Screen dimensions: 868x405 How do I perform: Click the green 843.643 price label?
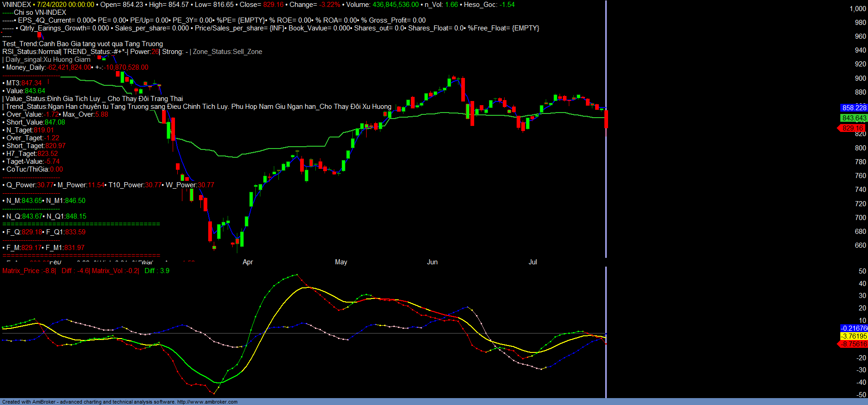click(x=854, y=118)
